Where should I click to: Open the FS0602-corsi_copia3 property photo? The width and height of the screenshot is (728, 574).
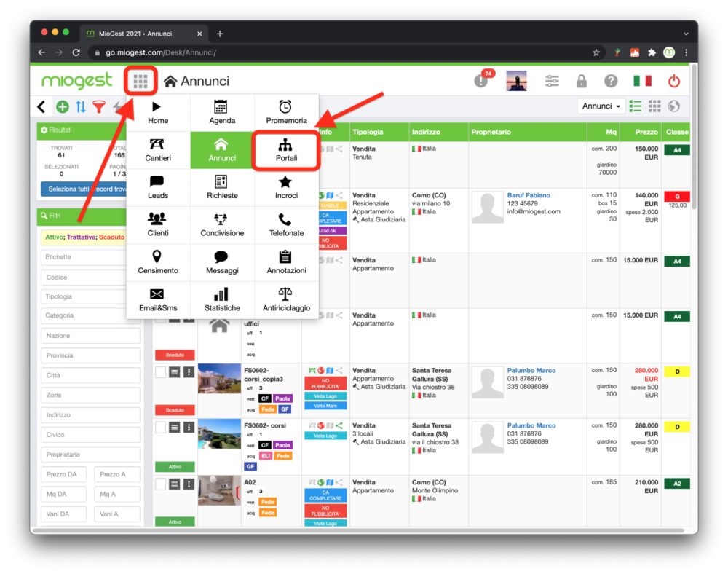tap(219, 379)
